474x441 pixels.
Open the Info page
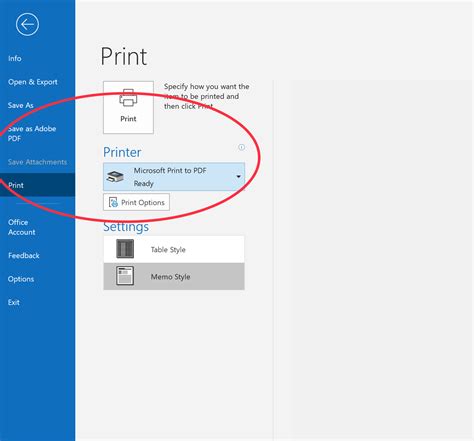coord(15,58)
